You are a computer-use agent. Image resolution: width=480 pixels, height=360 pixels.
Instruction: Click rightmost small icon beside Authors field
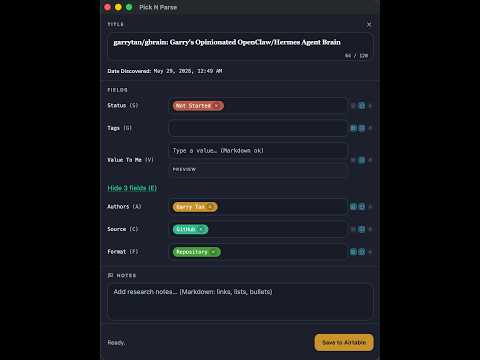click(x=370, y=207)
